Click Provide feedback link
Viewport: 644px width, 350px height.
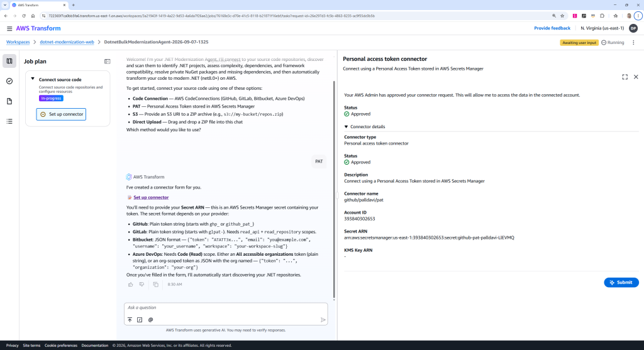click(x=552, y=28)
